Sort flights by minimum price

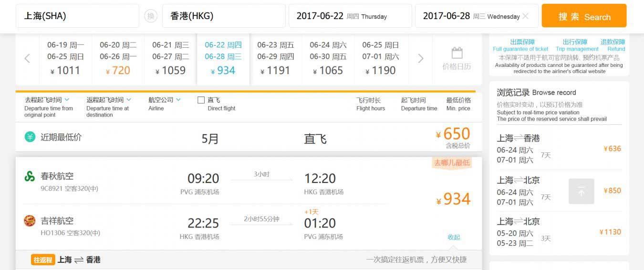458,104
